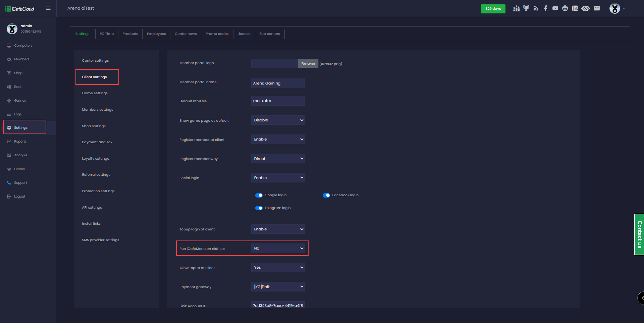Open the Register member way dropdown
644x323 pixels.
point(278,159)
